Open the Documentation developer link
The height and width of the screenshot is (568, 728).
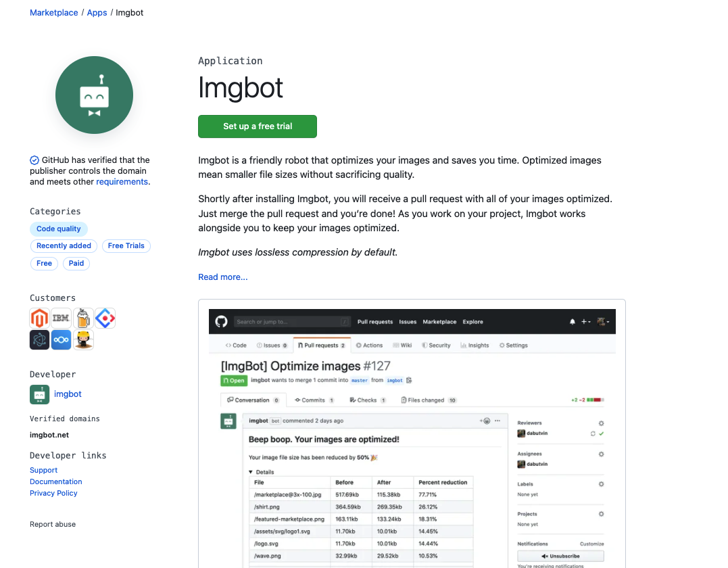55,481
